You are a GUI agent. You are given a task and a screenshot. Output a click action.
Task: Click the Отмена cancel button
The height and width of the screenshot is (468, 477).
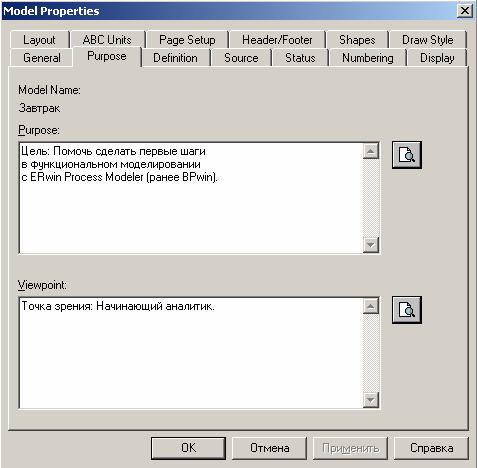tap(269, 448)
